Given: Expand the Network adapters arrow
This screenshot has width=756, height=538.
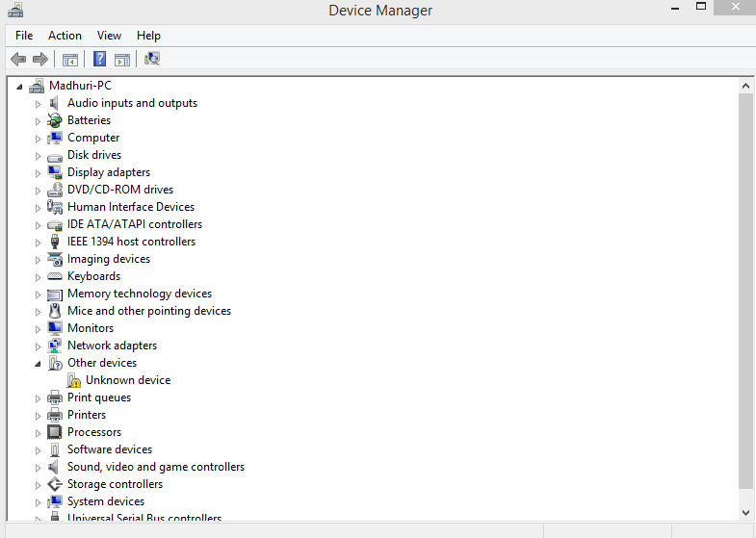Looking at the screenshot, I should pos(38,346).
